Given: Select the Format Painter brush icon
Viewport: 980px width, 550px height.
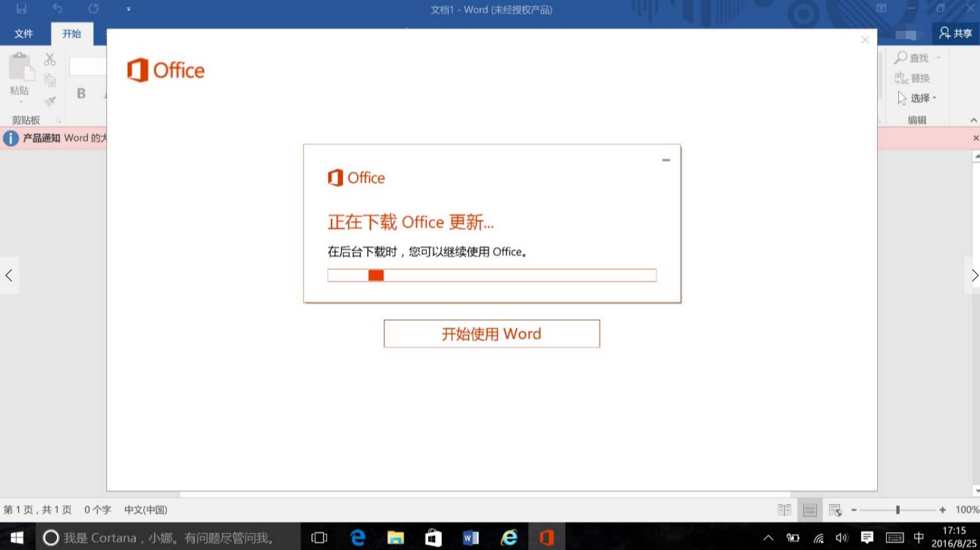Looking at the screenshot, I should (49, 100).
